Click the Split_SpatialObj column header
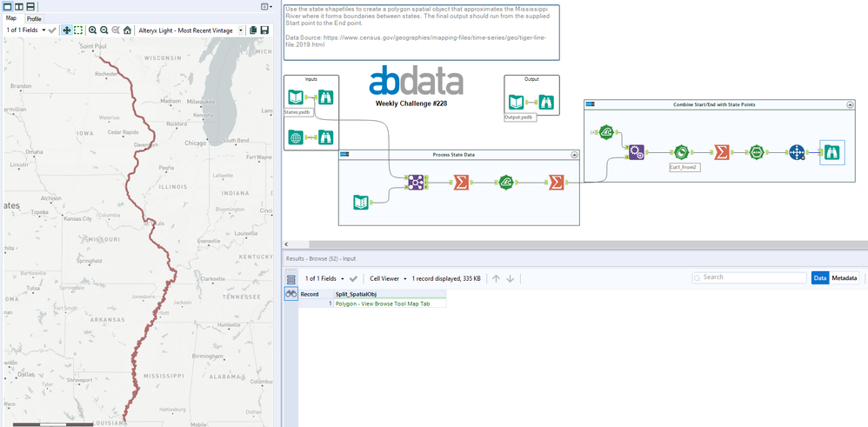The height and width of the screenshot is (427, 868). click(390, 294)
